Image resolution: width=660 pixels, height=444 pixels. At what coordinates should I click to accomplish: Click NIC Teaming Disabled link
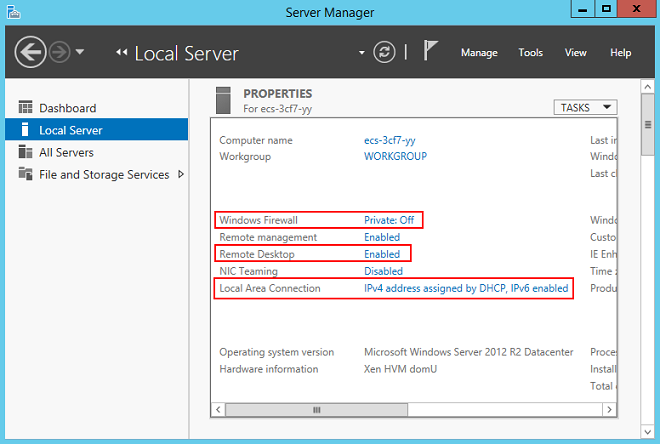point(383,271)
